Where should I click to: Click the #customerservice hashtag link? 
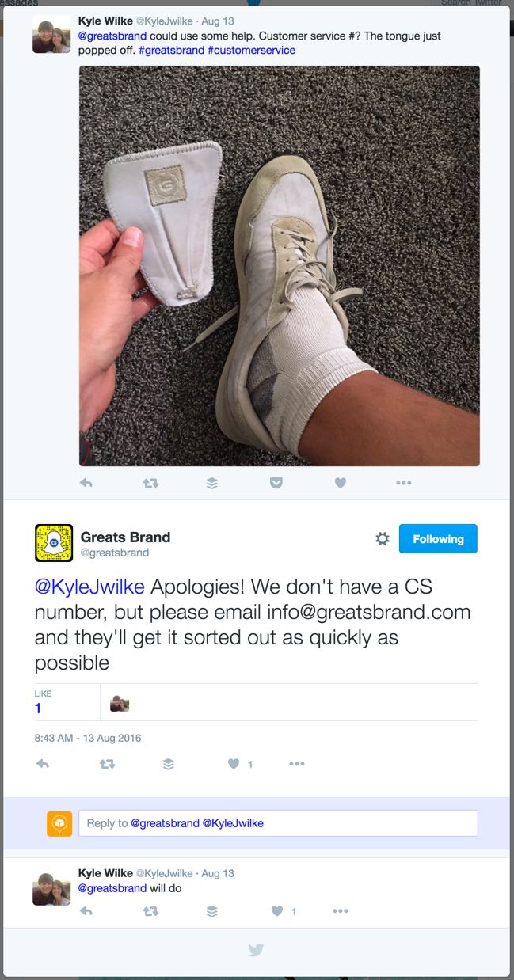251,50
